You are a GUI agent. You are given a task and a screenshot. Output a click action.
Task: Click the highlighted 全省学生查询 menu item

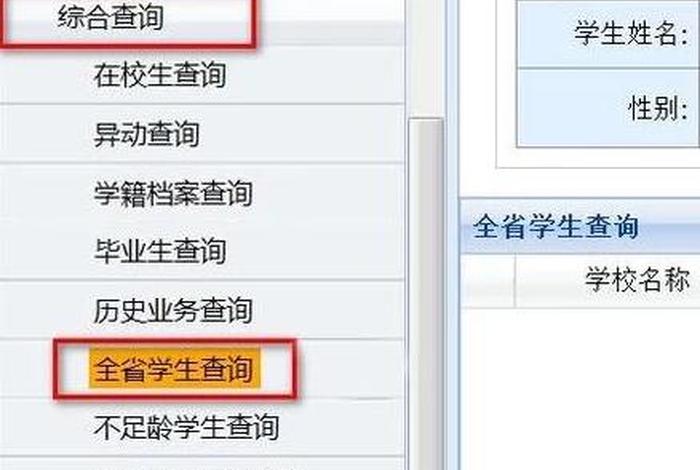175,369
